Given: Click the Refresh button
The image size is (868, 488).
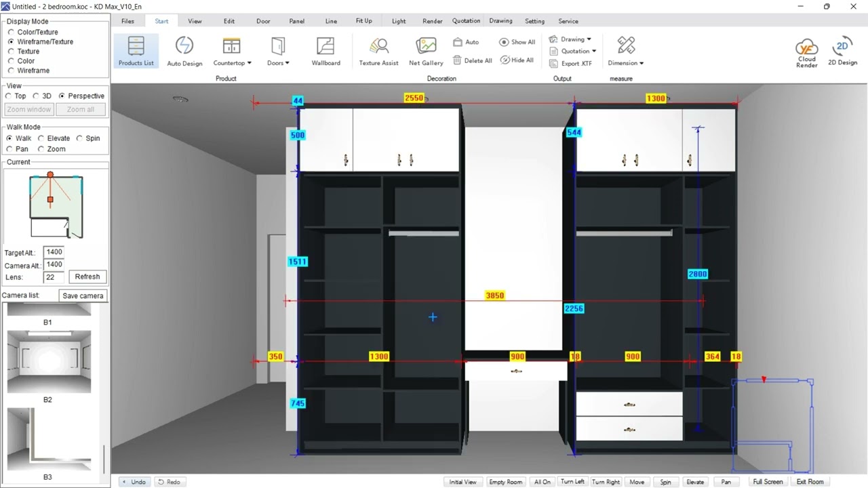Looking at the screenshot, I should point(87,277).
